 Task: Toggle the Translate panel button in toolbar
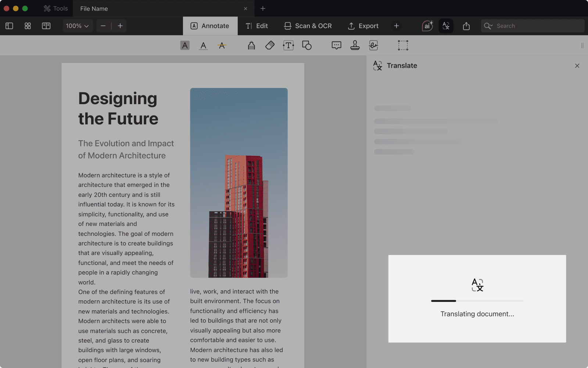point(446,26)
